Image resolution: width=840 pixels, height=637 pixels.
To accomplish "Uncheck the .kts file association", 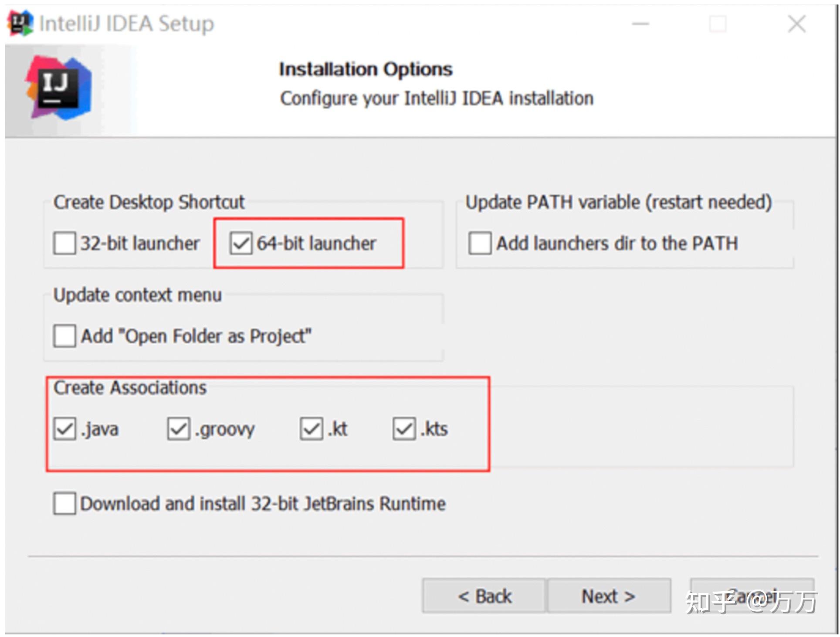I will (x=404, y=429).
